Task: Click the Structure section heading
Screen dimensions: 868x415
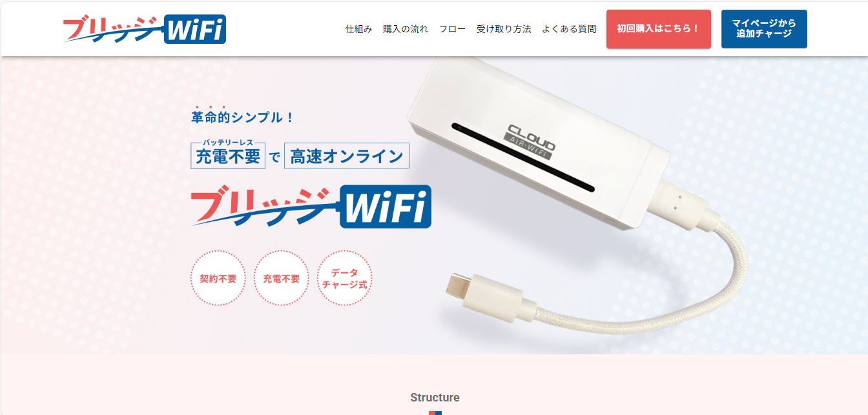Action: pyautogui.click(x=435, y=398)
